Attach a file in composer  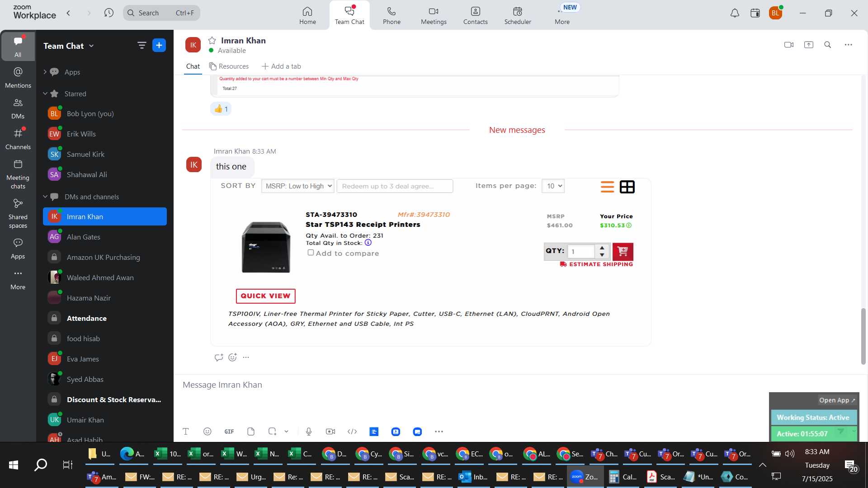(x=251, y=432)
